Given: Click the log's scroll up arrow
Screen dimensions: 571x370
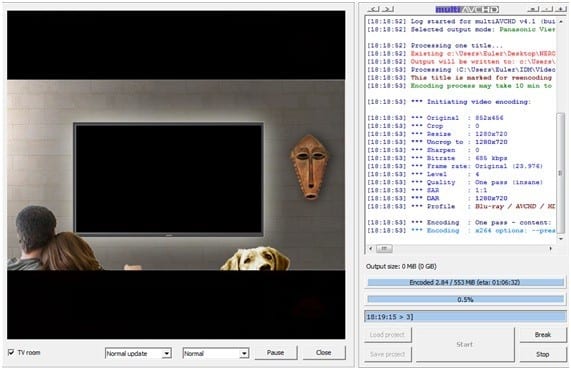Looking at the screenshot, I should pyautogui.click(x=561, y=21).
